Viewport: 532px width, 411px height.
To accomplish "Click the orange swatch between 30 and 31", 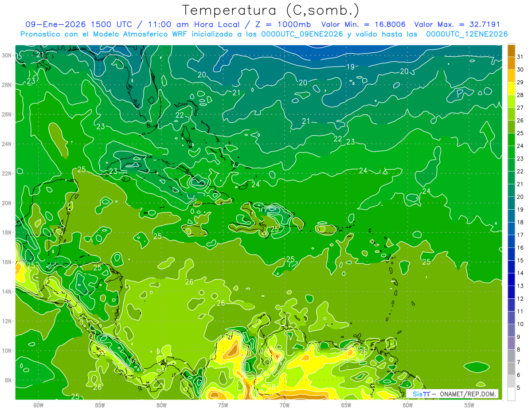I will 511,63.
